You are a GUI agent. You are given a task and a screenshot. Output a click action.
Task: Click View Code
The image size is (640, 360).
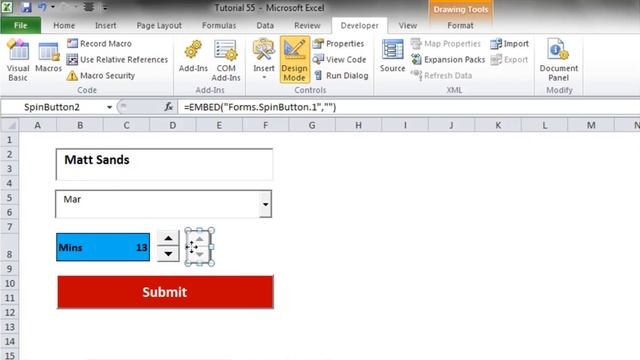pos(339,60)
